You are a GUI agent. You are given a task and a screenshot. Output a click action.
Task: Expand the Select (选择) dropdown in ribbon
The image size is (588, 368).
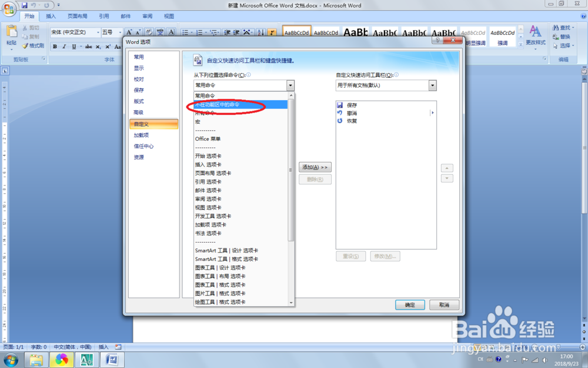(573, 46)
